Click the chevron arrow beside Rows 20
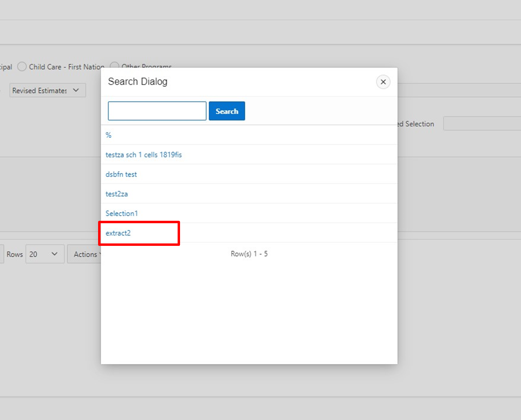The image size is (521, 420). click(x=54, y=254)
